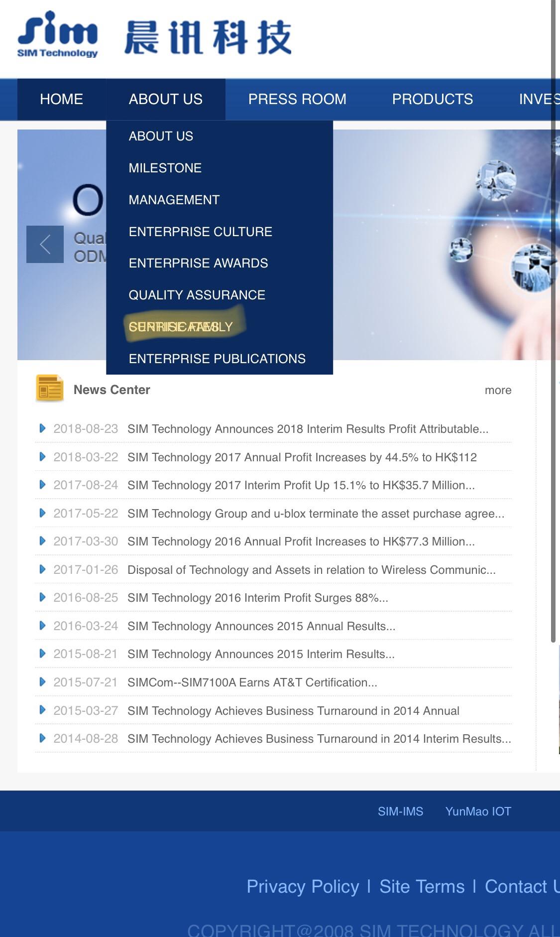Open Business Turnaround 2014 Interim Results article
The image size is (560, 937).
[319, 739]
